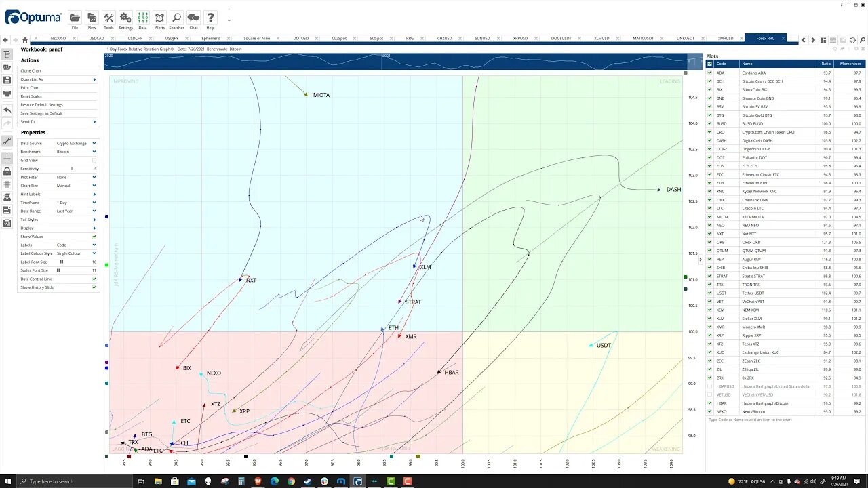Open the Benchmark dropdown
This screenshot has height=488, width=868.
[77, 152]
